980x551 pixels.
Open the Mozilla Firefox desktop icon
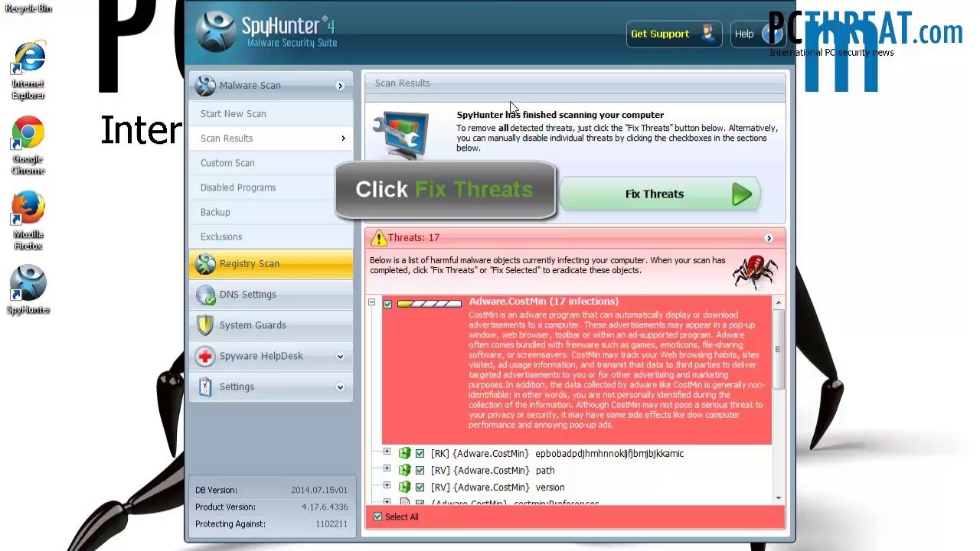click(28, 220)
